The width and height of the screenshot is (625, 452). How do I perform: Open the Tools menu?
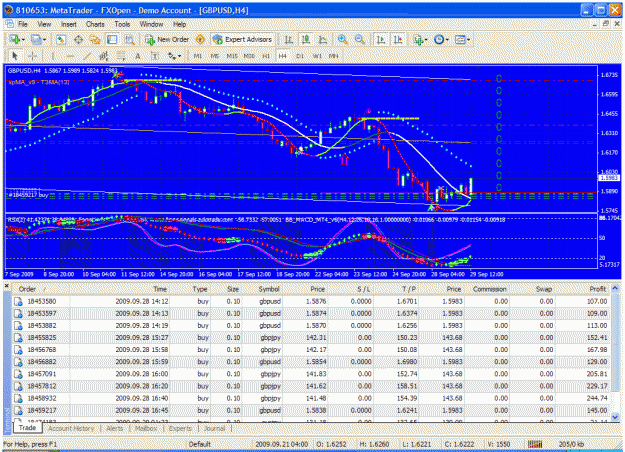[122, 24]
